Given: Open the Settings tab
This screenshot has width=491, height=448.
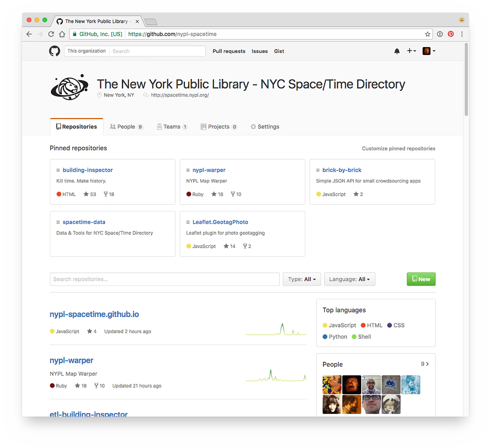Looking at the screenshot, I should pyautogui.click(x=265, y=127).
